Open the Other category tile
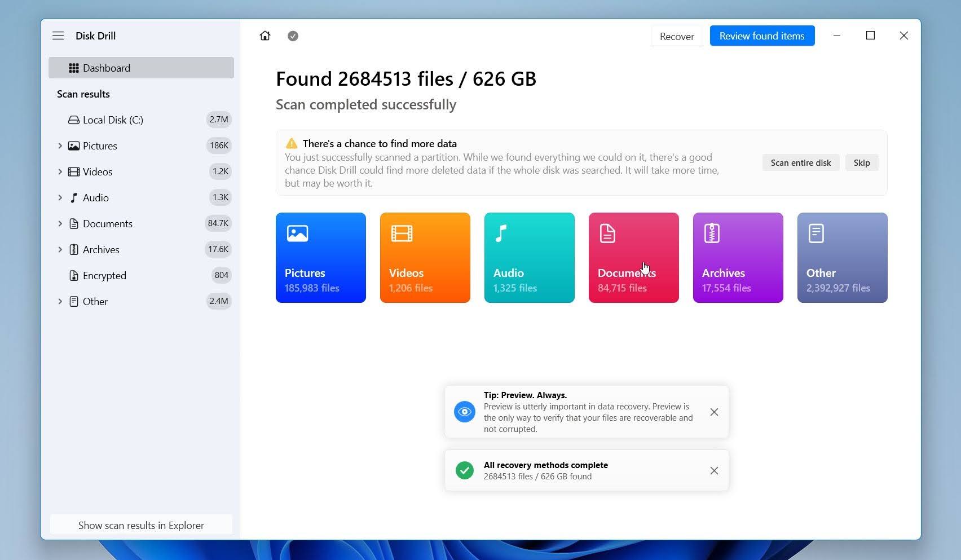 843,258
